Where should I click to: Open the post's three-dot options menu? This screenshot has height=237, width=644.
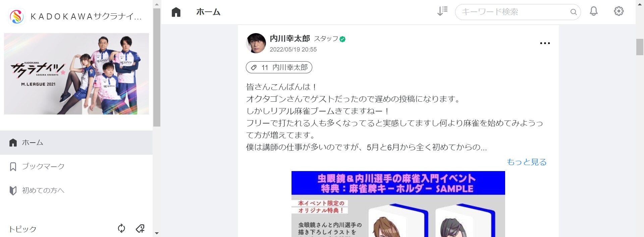[545, 43]
